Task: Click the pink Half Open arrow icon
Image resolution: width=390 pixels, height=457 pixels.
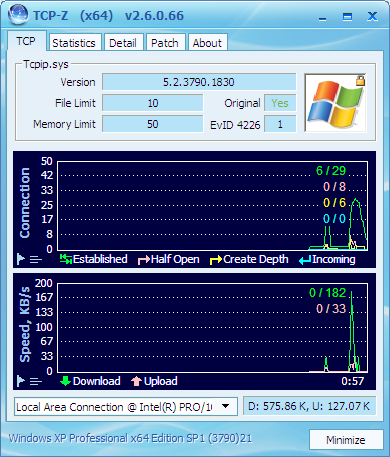Action: (x=144, y=260)
